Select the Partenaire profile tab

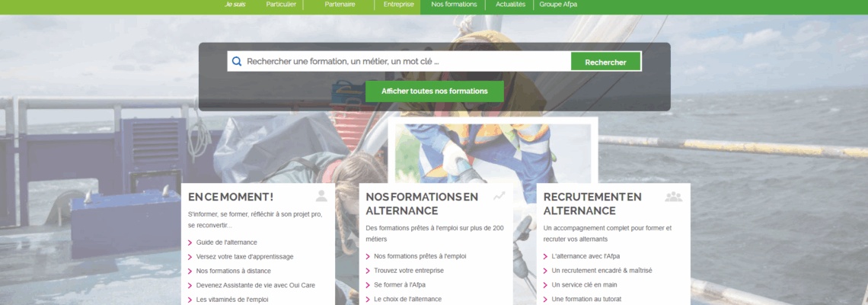(340, 5)
